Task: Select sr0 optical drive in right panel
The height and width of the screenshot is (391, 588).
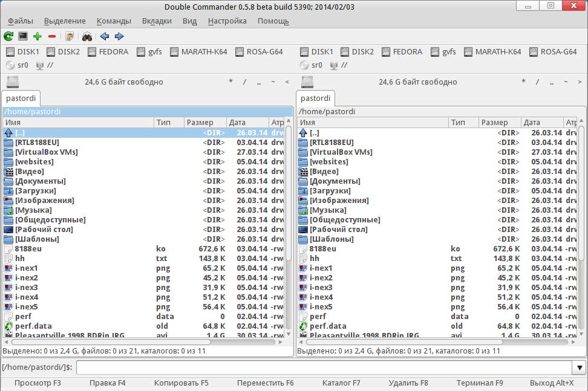Action: coord(312,65)
